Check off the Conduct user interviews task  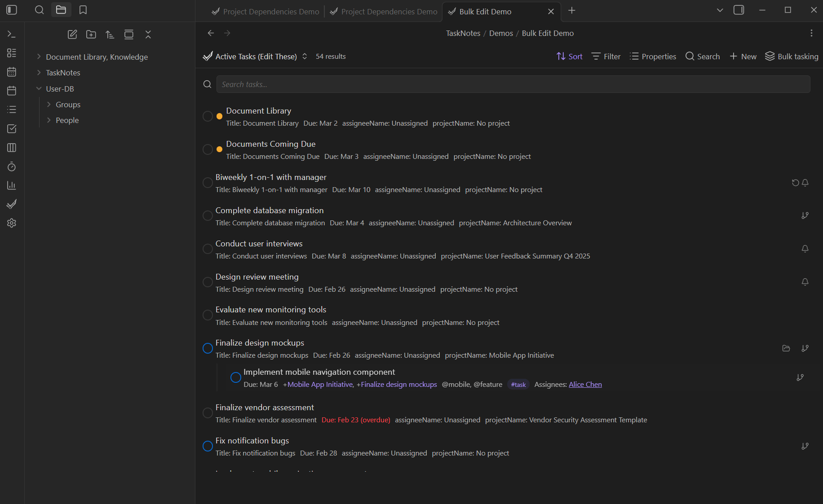[208, 249]
